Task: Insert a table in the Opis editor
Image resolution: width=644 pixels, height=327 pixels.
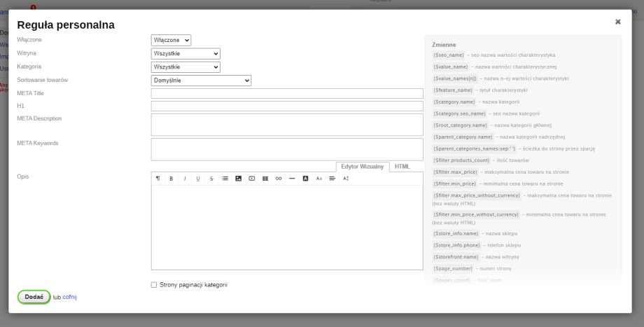Action: pyautogui.click(x=265, y=179)
